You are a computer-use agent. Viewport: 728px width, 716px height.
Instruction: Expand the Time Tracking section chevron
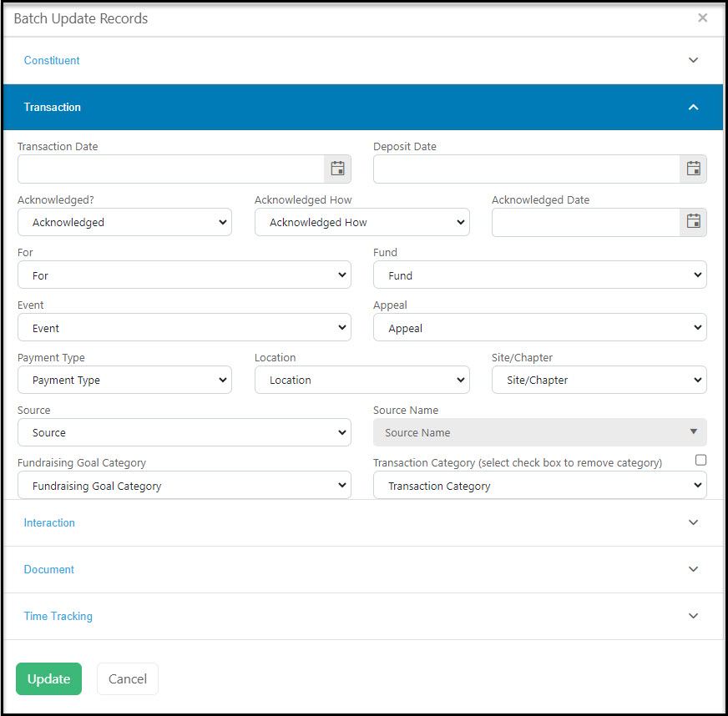[693, 616]
